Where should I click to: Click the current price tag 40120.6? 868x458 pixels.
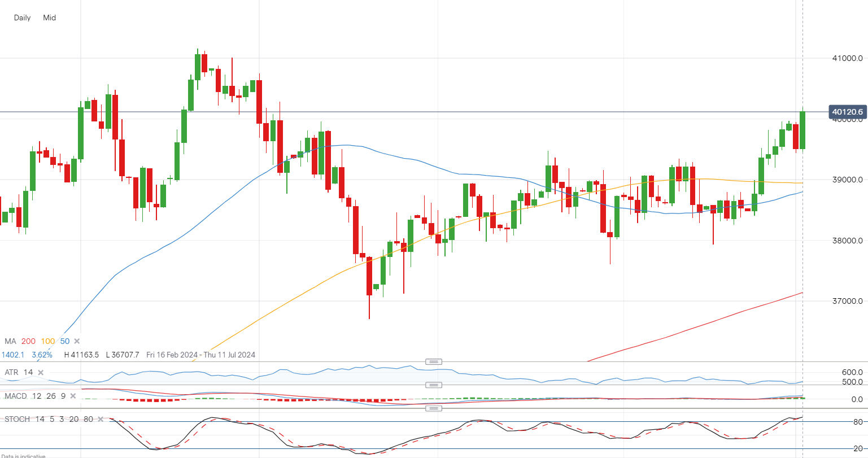point(847,112)
